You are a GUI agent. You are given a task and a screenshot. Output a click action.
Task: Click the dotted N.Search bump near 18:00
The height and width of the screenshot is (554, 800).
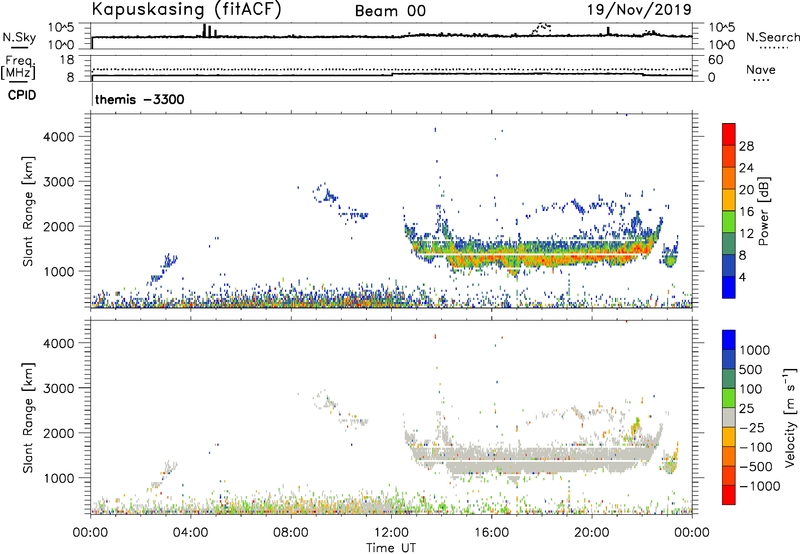(541, 29)
